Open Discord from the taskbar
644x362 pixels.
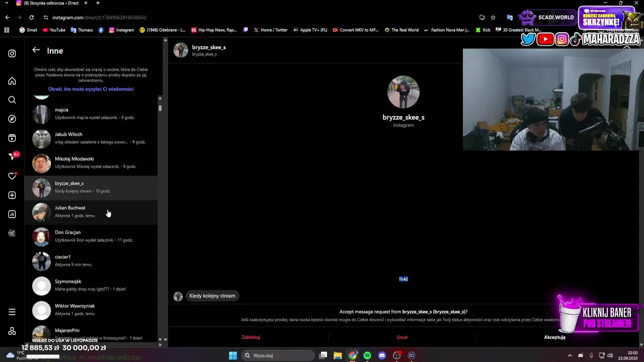[x=382, y=355]
